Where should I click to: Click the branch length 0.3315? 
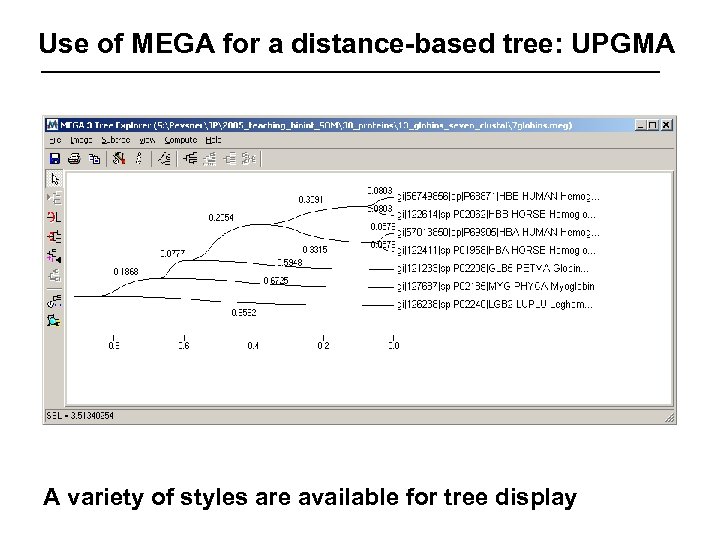315,250
